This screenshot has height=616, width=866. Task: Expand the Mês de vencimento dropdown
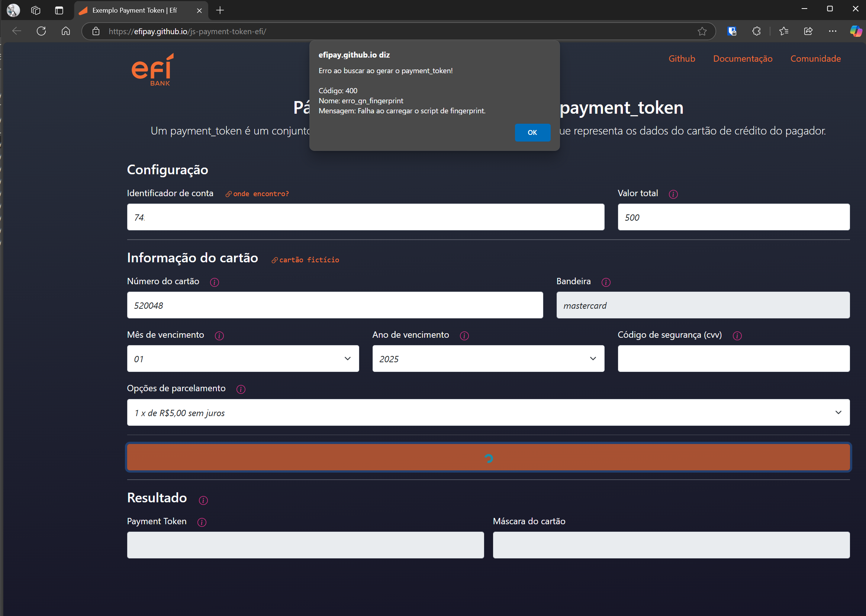pyautogui.click(x=243, y=359)
